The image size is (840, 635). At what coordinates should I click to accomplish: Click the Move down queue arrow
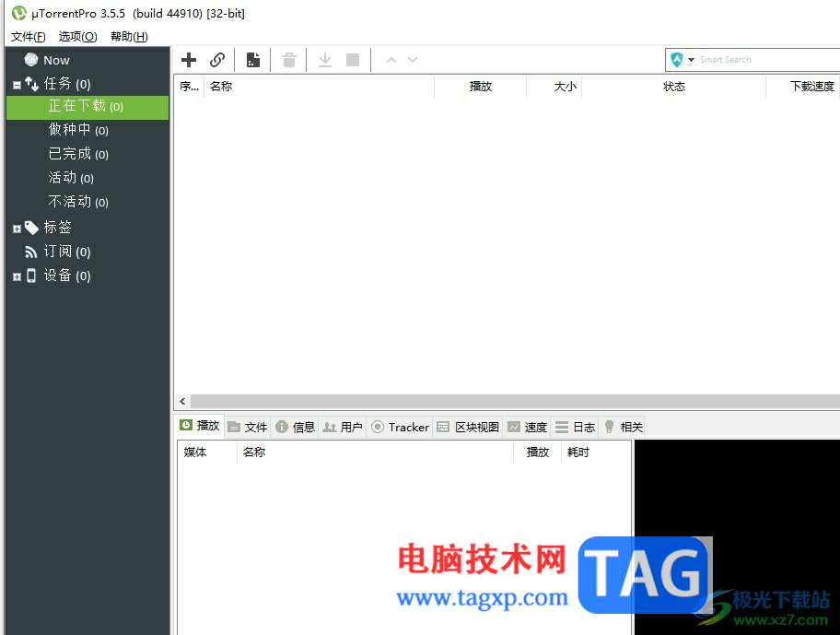[x=413, y=60]
